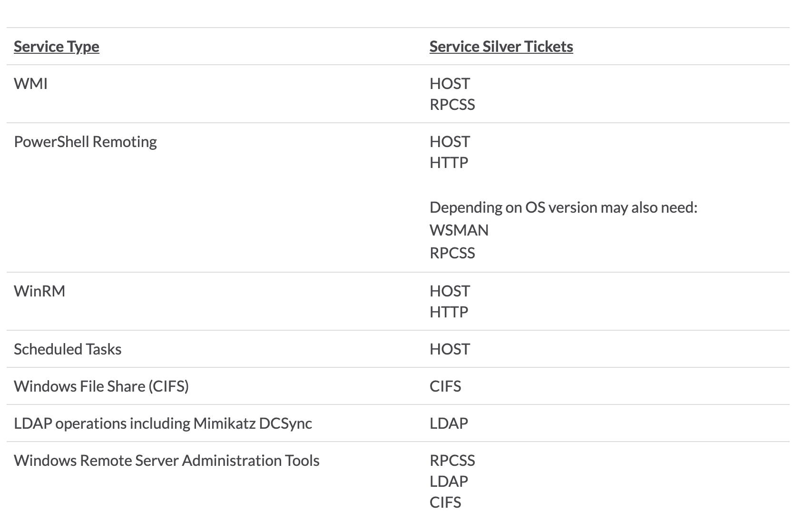Select the Scheduled Tasks row label
This screenshot has height=532, width=803.
coord(68,349)
